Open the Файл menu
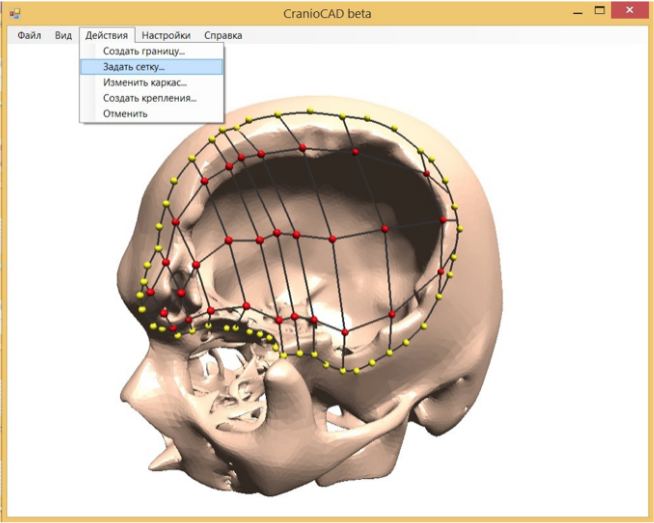Screen dimensions: 654x523 pyautogui.click(x=29, y=35)
